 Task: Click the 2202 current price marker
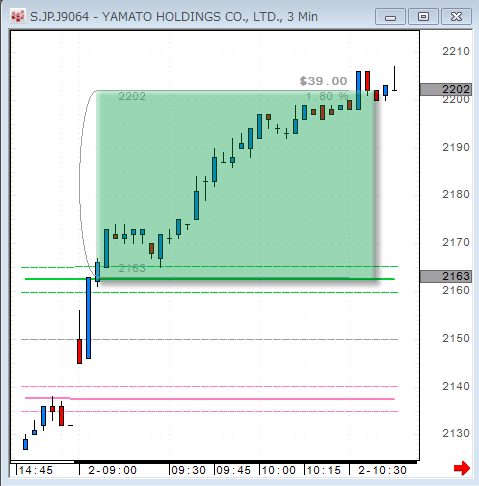coord(446,89)
